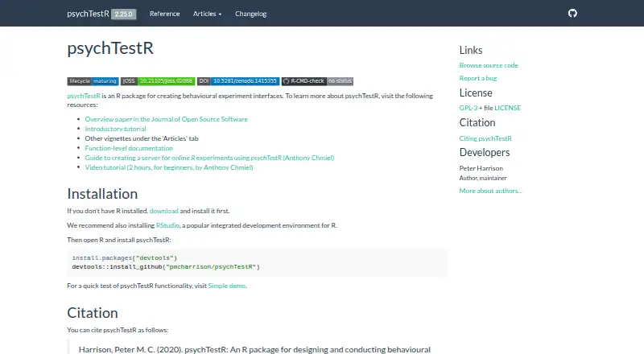Open the GPL-3 license link
This screenshot has height=354, width=644.
pos(469,108)
